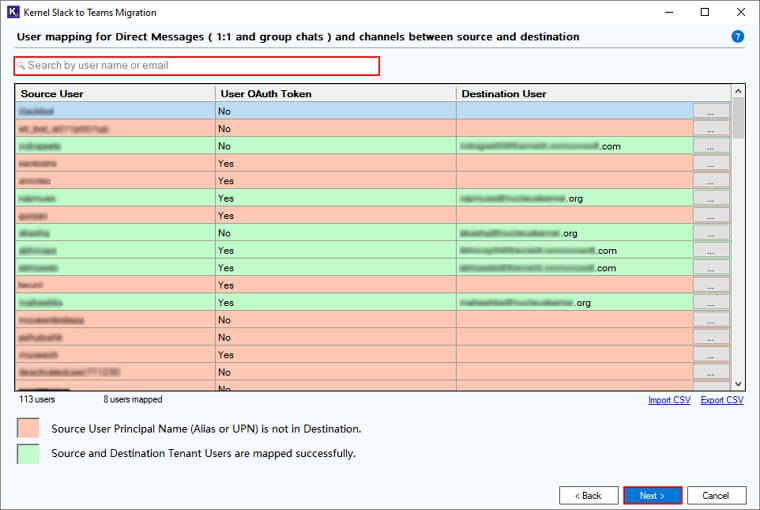Click the "113 users" count text
The image size is (760, 510).
pyautogui.click(x=37, y=399)
